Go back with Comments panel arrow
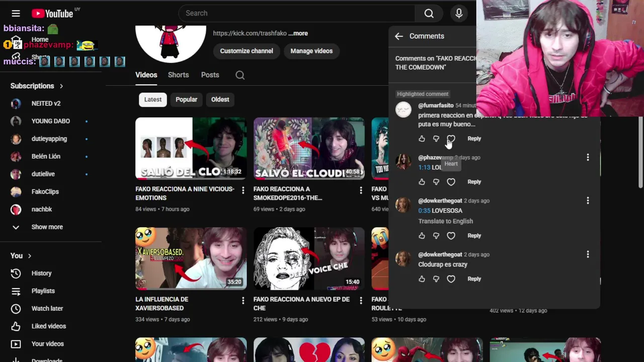 pos(399,36)
